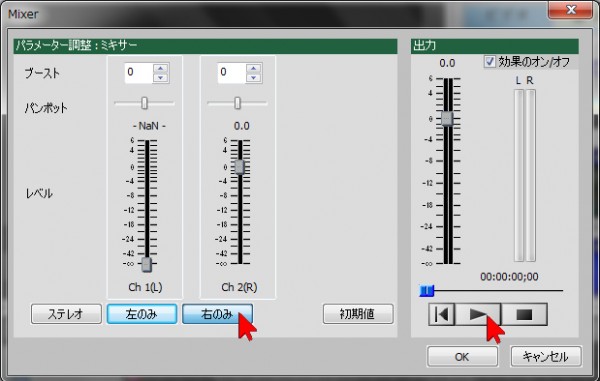Click the キャンセル button
The height and width of the screenshot is (381, 600).
tap(546, 357)
